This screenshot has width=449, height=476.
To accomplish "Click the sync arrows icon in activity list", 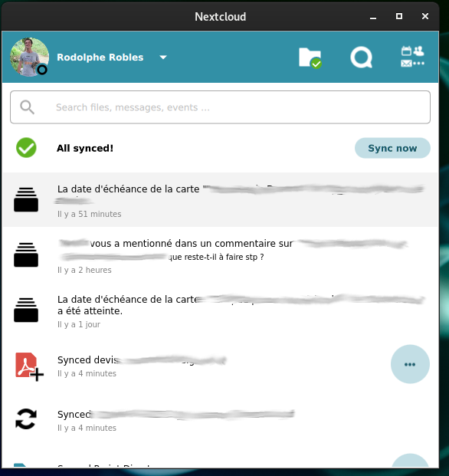I will [x=26, y=419].
